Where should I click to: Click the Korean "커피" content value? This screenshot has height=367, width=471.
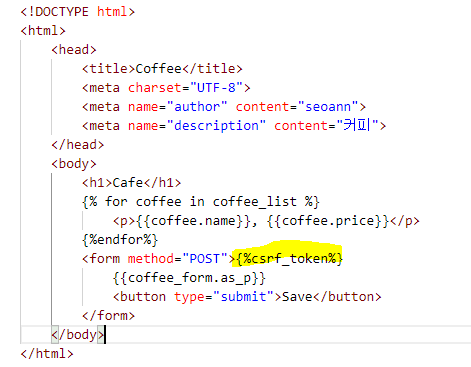357,125
